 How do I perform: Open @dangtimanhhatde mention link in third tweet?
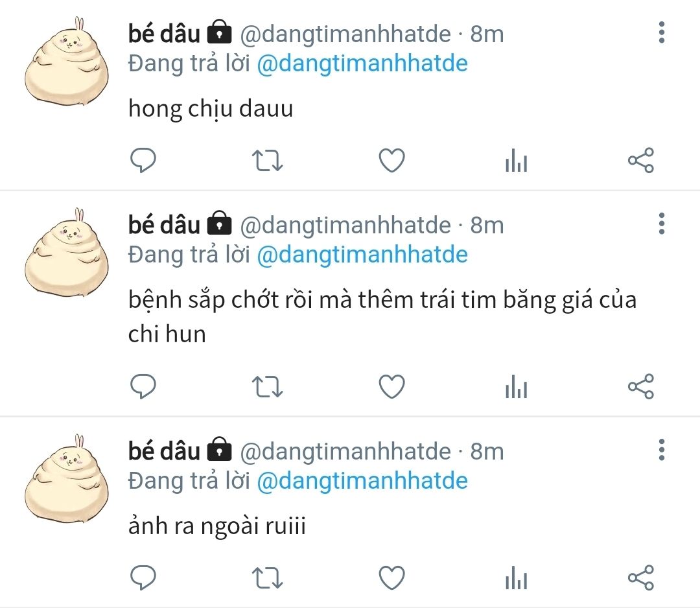coord(362,481)
